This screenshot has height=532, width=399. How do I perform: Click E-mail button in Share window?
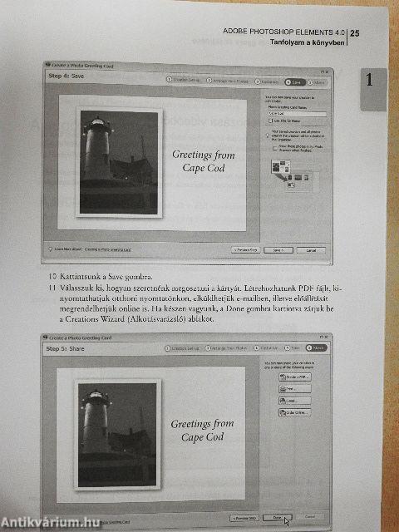point(294,401)
